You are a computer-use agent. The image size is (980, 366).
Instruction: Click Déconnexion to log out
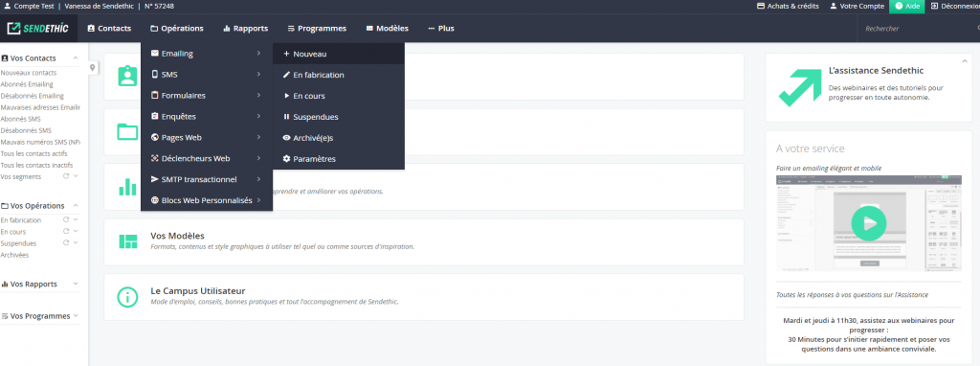pos(955,7)
